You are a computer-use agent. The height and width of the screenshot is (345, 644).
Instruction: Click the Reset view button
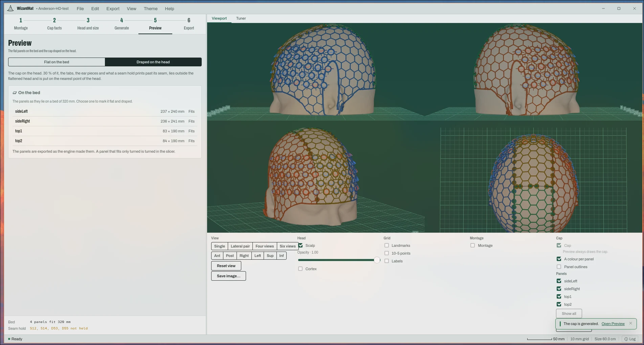click(x=226, y=266)
